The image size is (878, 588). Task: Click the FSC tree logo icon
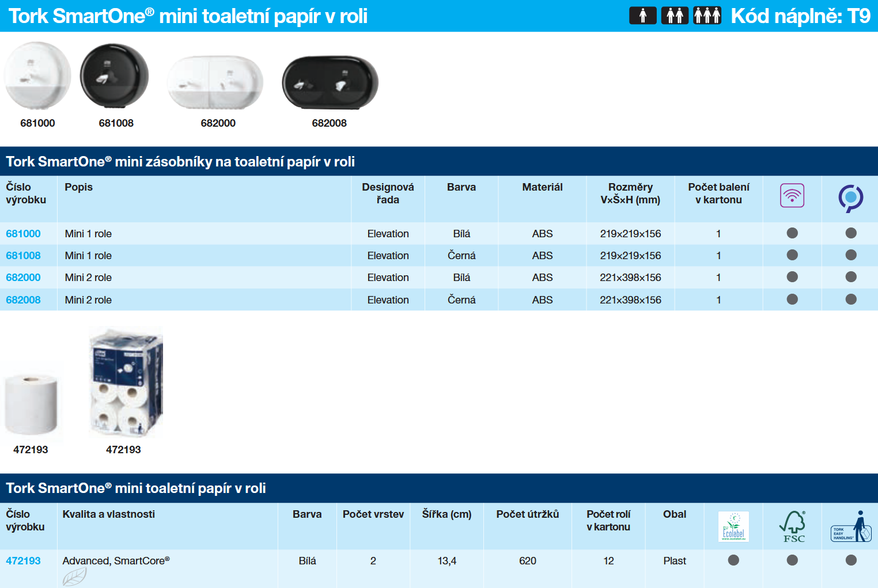tap(793, 526)
